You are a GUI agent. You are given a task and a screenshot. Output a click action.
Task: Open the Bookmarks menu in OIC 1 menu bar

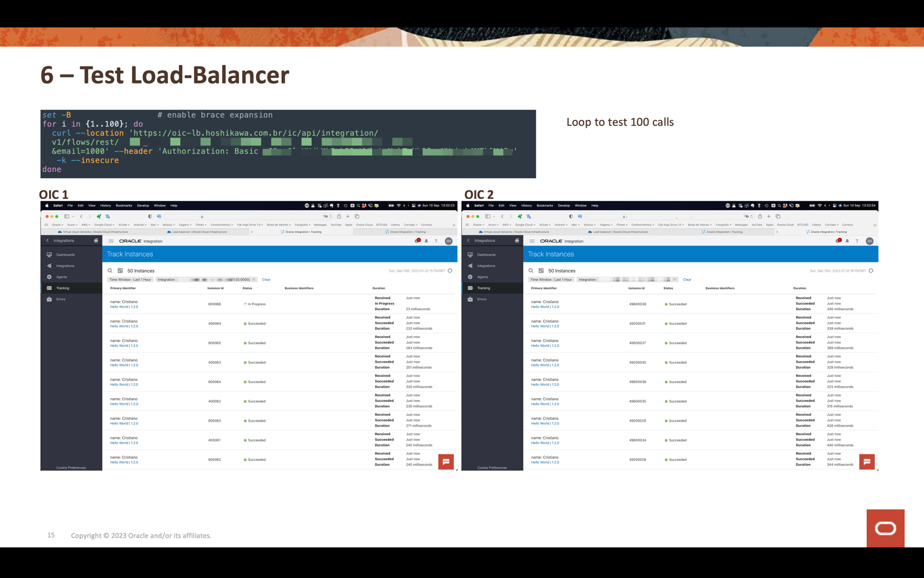pos(124,206)
